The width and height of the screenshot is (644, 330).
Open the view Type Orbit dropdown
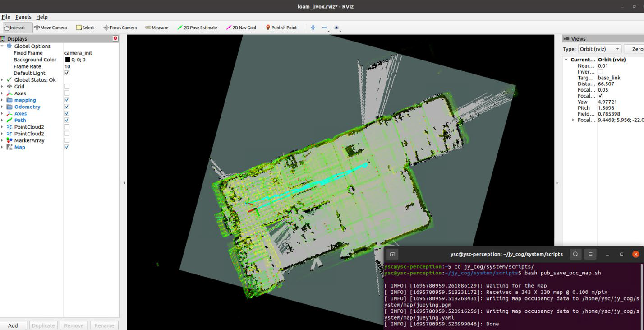pyautogui.click(x=599, y=49)
